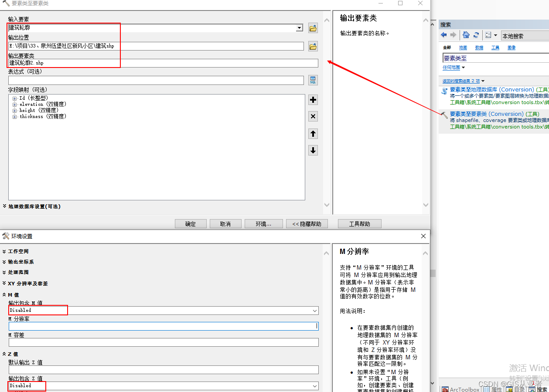Go to search home page
This screenshot has height=392, width=549.
pyautogui.click(x=466, y=35)
